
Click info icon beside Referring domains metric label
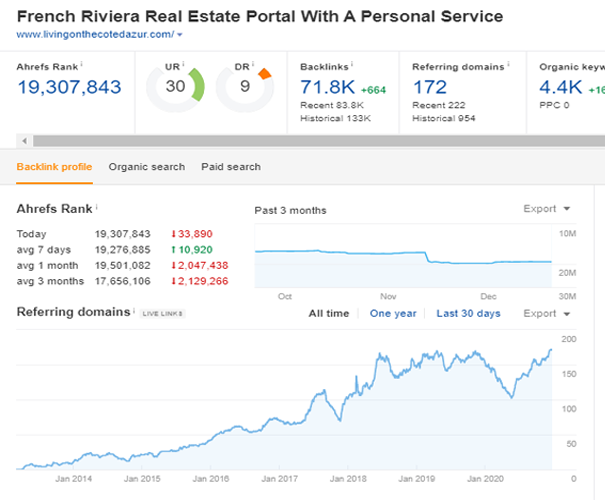click(x=508, y=64)
